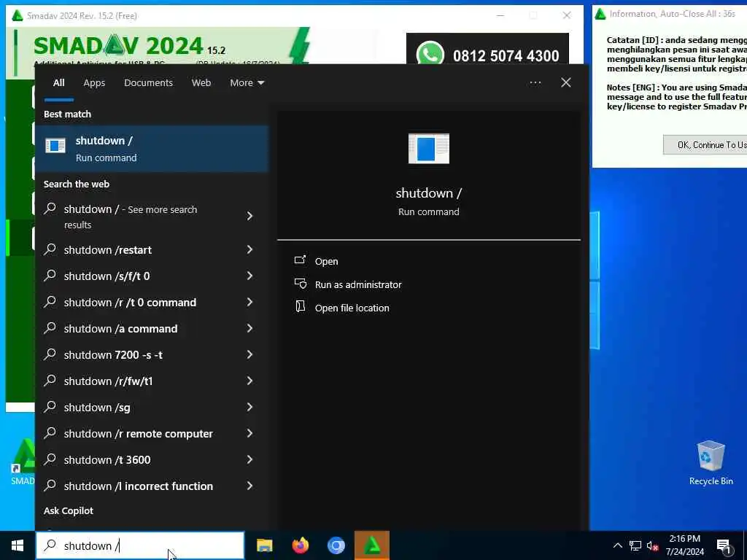
Task: Switch to the Web search tab
Action: click(x=201, y=83)
